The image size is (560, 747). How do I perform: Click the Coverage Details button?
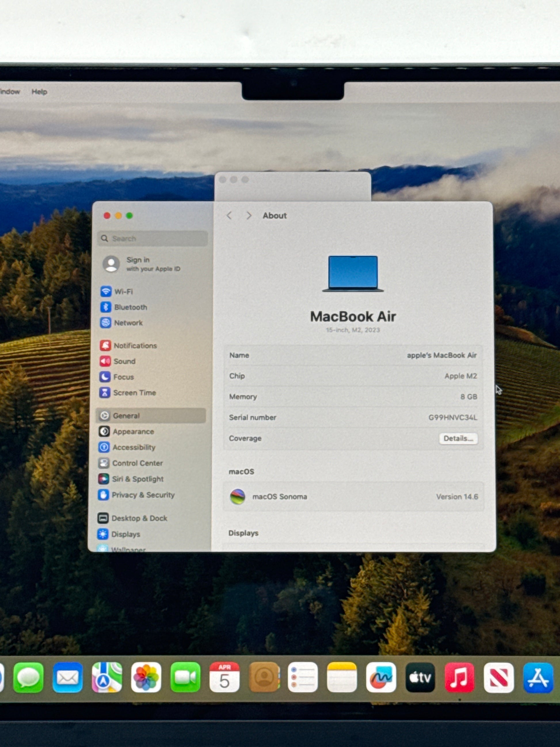(458, 438)
